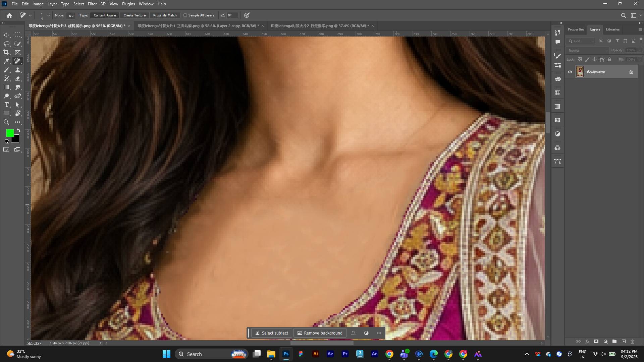Click the Select subject button
Screen dimensions: 644x362
272,333
